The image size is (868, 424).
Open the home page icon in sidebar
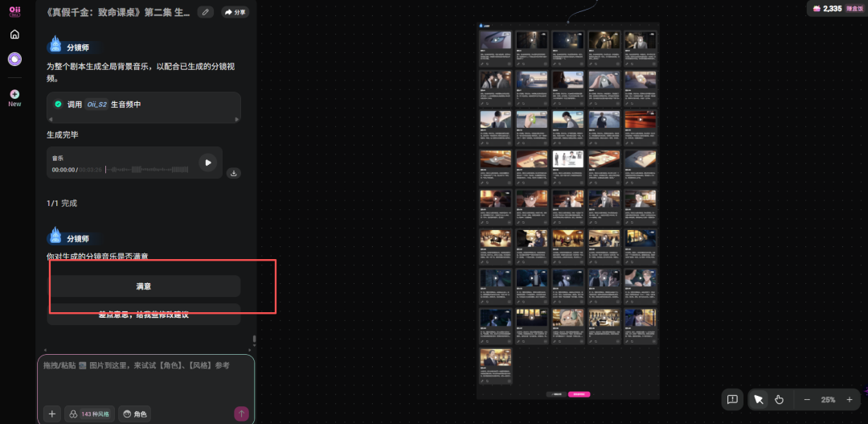point(15,35)
